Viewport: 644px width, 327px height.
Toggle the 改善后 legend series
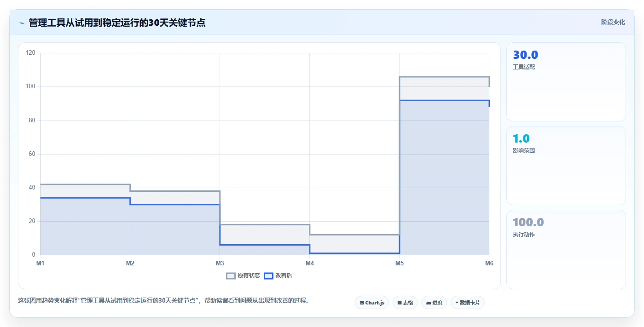(278, 275)
